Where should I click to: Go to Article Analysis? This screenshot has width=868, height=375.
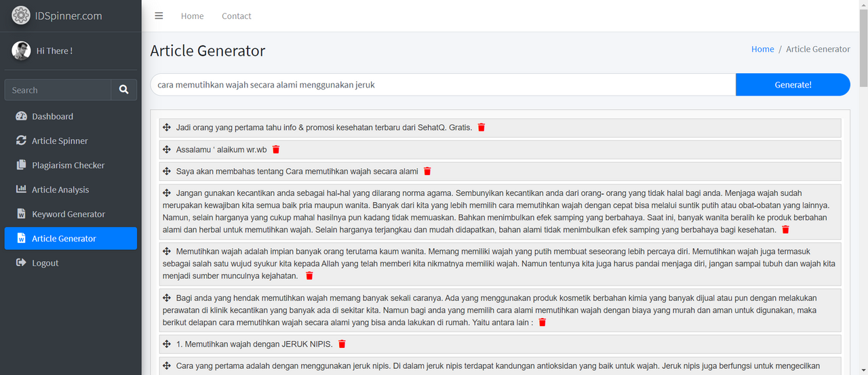[x=71, y=189]
